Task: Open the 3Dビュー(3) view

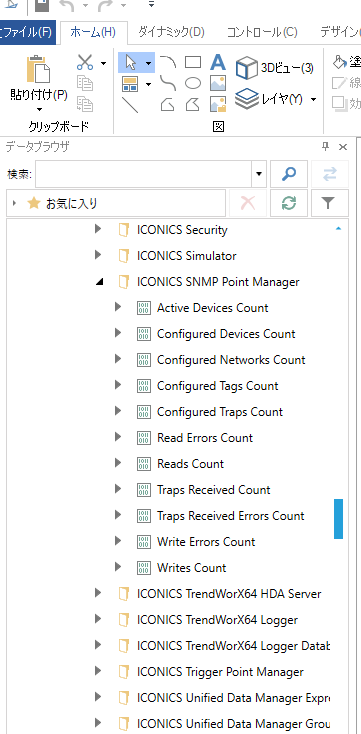Action: 275,68
